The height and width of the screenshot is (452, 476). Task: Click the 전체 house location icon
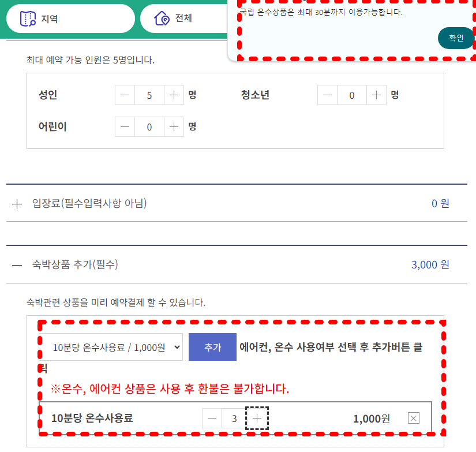tap(162, 18)
